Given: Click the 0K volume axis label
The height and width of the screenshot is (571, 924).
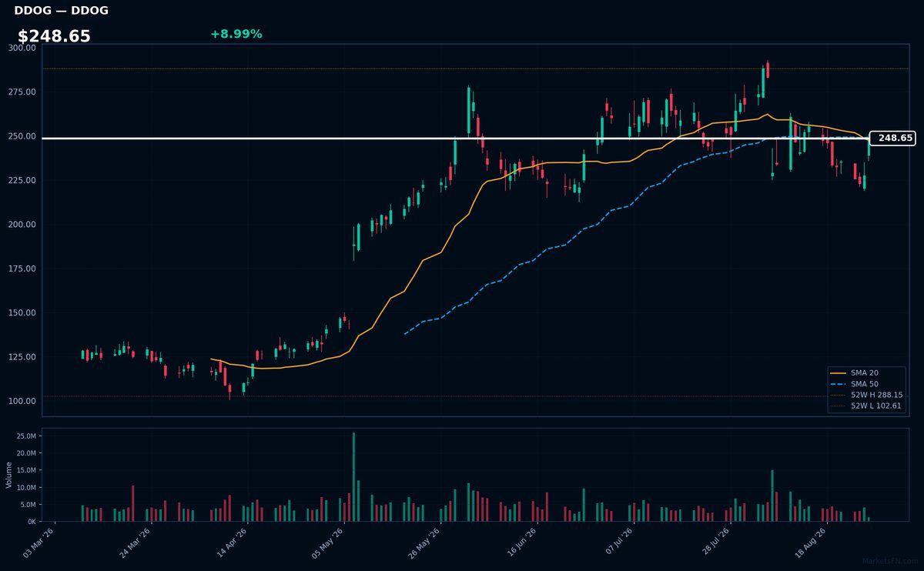Looking at the screenshot, I should click(x=32, y=522).
